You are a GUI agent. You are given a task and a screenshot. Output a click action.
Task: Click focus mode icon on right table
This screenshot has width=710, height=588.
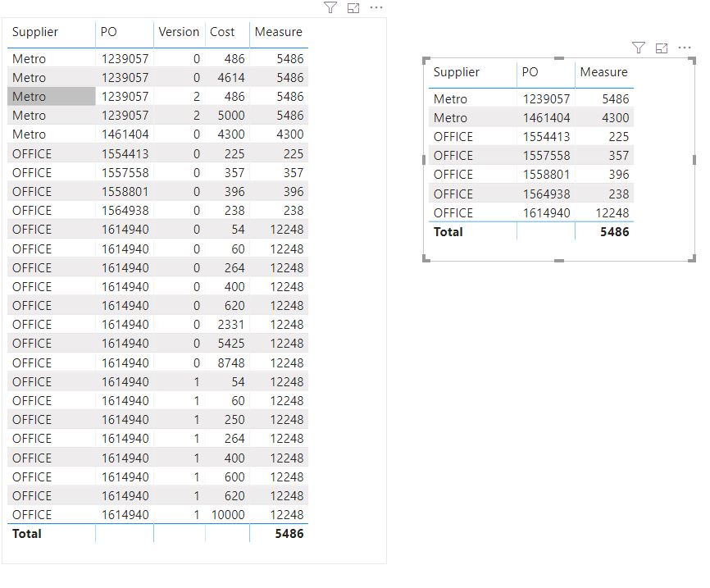662,48
